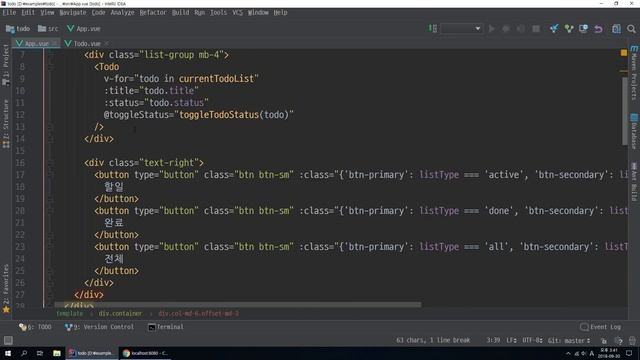Open the TODO tool window
The height and width of the screenshot is (360, 640).
pyautogui.click(x=36, y=327)
